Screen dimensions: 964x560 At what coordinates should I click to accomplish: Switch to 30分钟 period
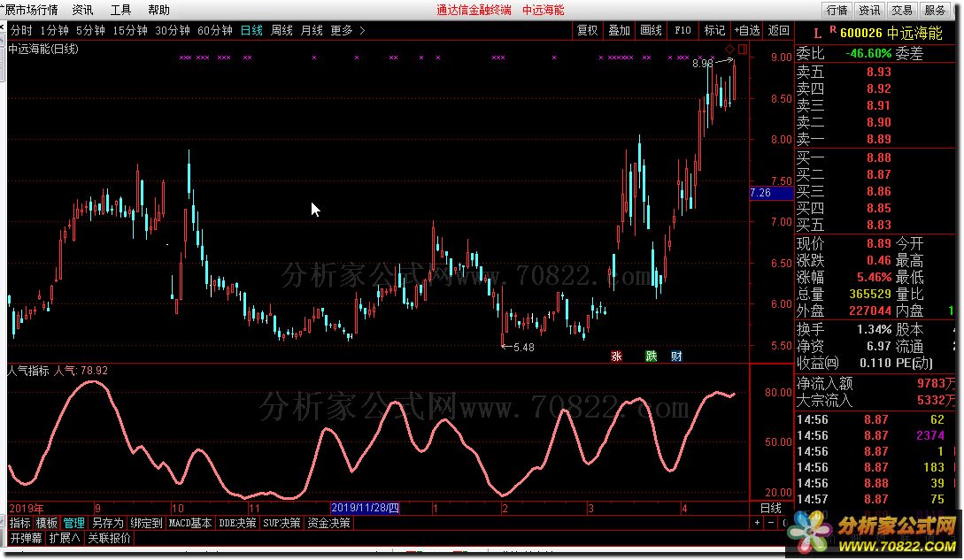point(173,30)
